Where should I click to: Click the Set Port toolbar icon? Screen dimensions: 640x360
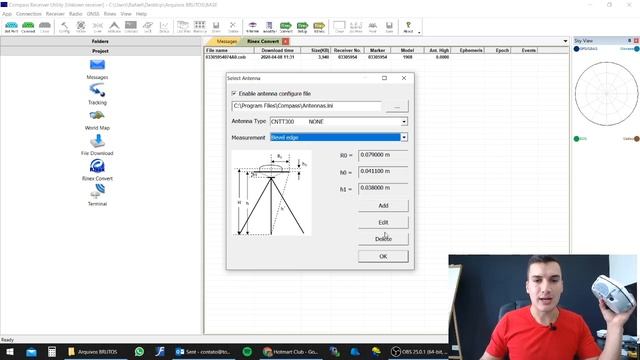pyautogui.click(x=11, y=27)
